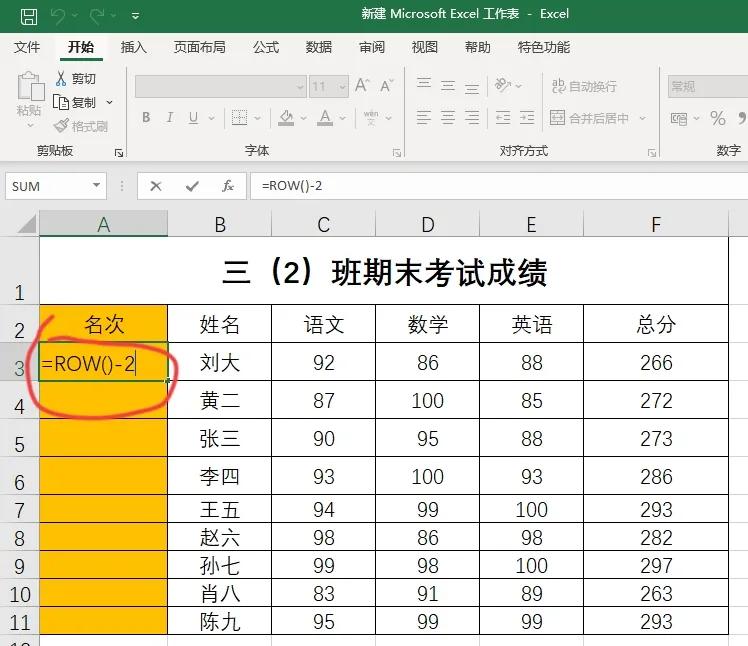Image resolution: width=748 pixels, height=646 pixels.
Task: Open the 特色功能 ribbon tab
Action: click(544, 47)
